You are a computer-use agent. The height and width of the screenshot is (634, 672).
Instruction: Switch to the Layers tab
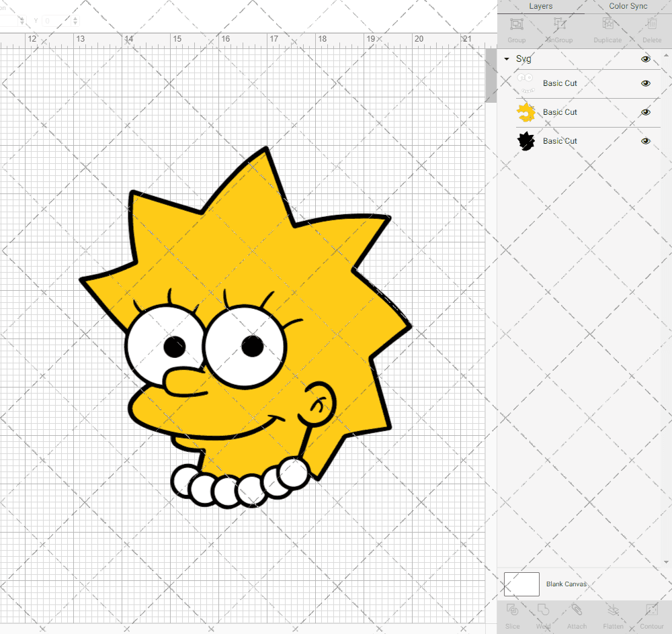pos(540,6)
